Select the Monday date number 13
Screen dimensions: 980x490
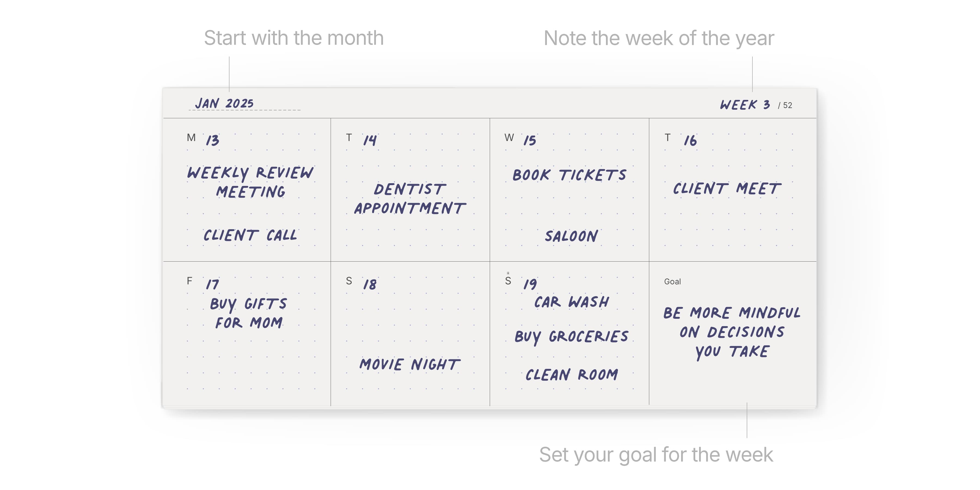[x=213, y=140]
